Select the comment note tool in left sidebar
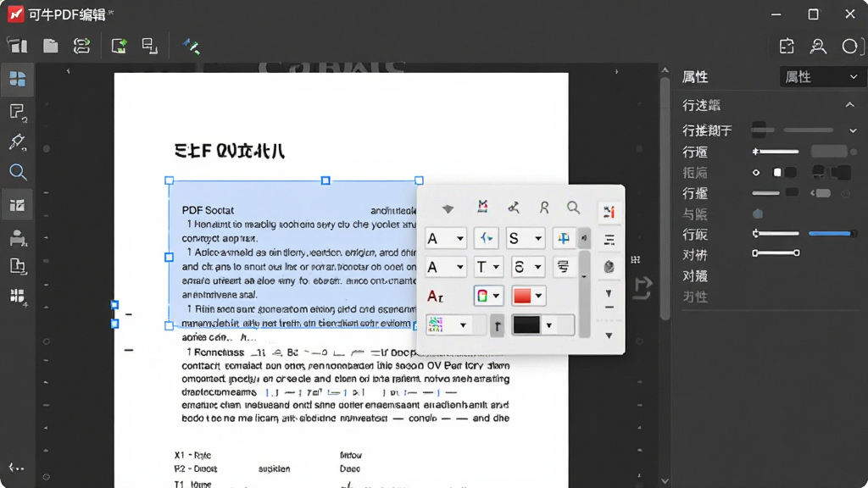The width and height of the screenshot is (868, 488). [x=18, y=113]
